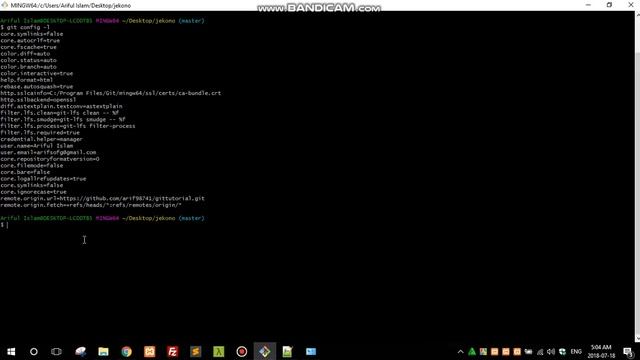This screenshot has height=360, width=640.
Task: Click the 'core.ignorecase=true' line
Action: (33, 192)
